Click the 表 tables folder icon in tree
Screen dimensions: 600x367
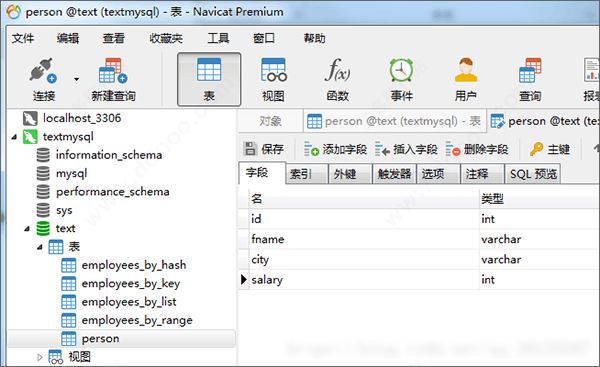pyautogui.click(x=56, y=247)
